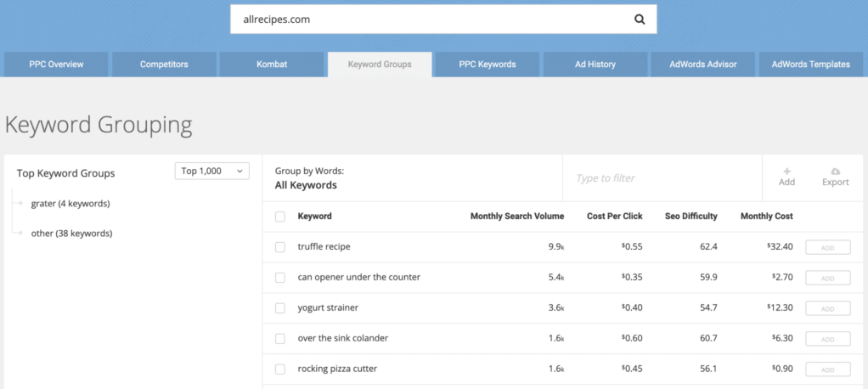
Task: Switch to the Ad History tab
Action: point(595,65)
